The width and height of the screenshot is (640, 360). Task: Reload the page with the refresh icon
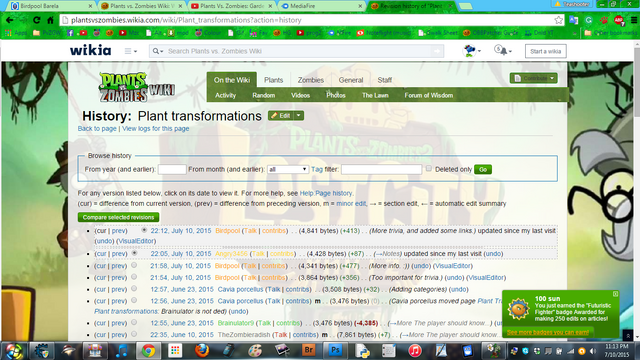[x=36, y=20]
